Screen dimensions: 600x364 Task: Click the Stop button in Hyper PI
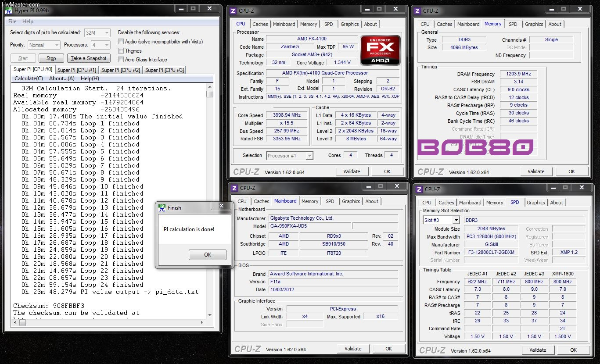[x=51, y=58]
